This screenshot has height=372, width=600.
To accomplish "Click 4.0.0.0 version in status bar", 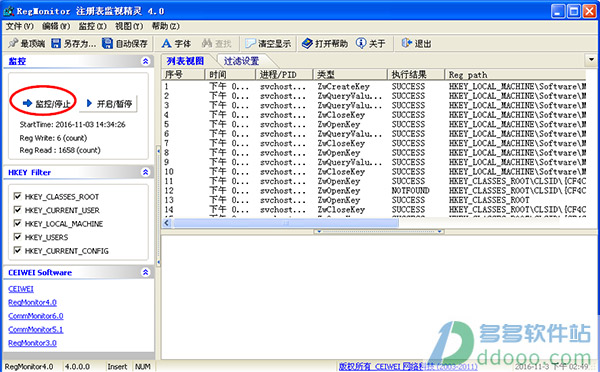I will coord(77,367).
